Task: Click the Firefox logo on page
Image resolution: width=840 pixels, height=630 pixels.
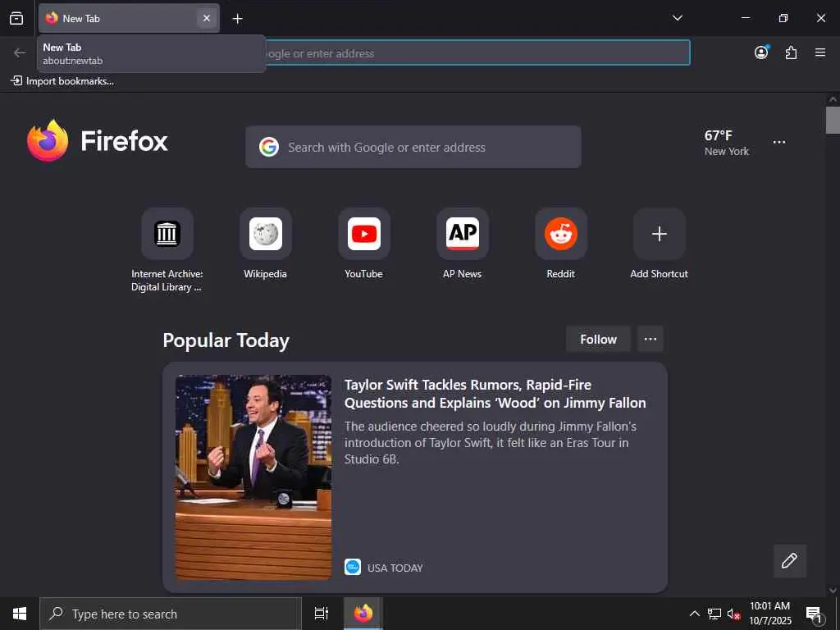Action: (x=98, y=140)
